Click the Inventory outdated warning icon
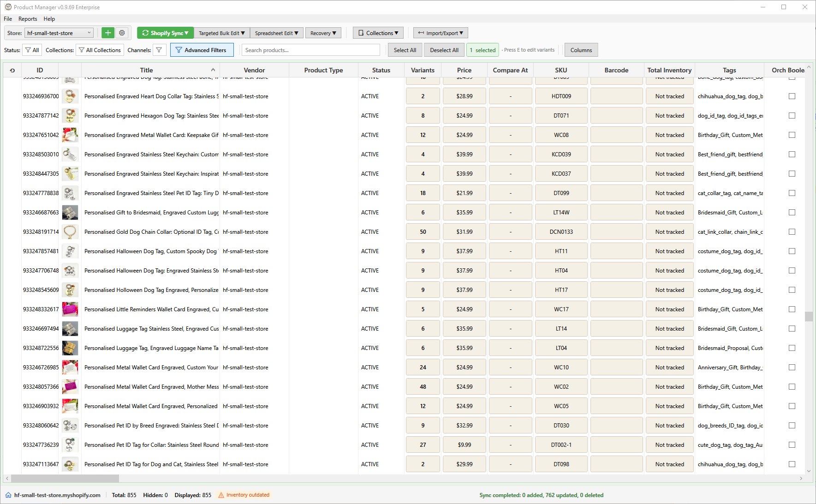816x504 pixels. pos(222,495)
